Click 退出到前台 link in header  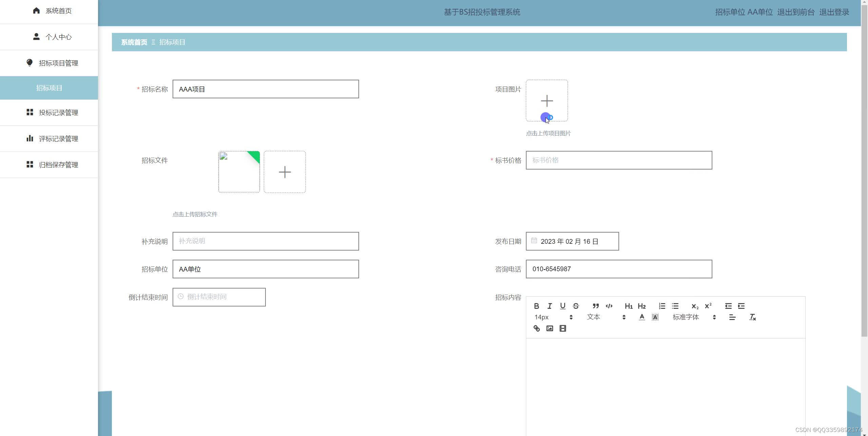(796, 12)
